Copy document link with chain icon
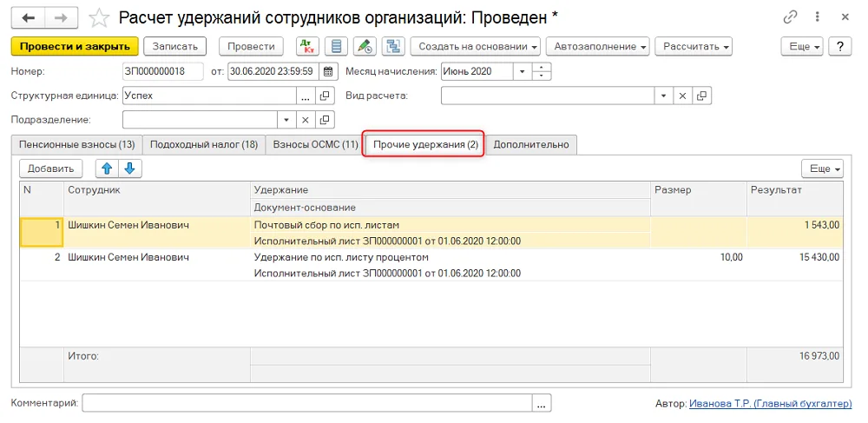 pyautogui.click(x=789, y=17)
